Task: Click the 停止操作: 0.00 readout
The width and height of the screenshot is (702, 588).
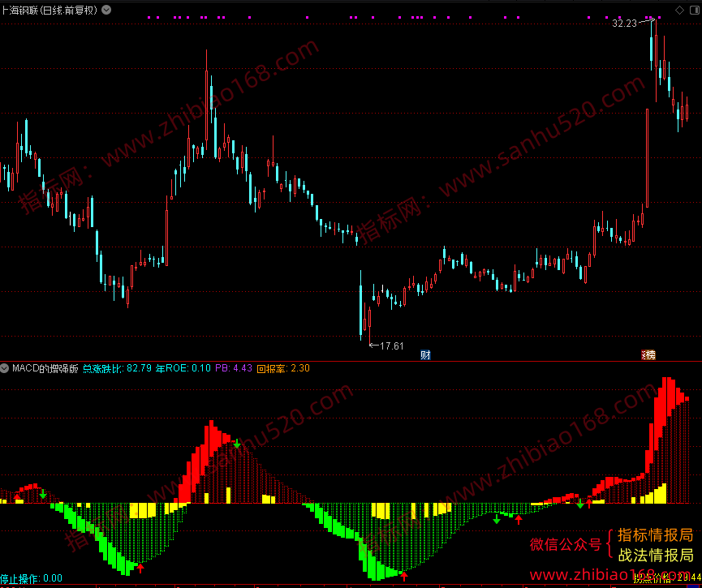Action: click(32, 578)
